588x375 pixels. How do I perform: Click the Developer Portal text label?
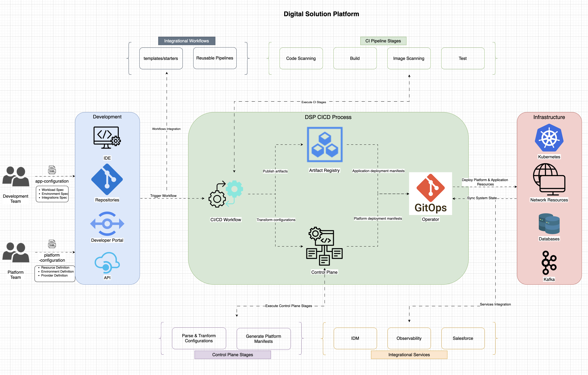107,240
